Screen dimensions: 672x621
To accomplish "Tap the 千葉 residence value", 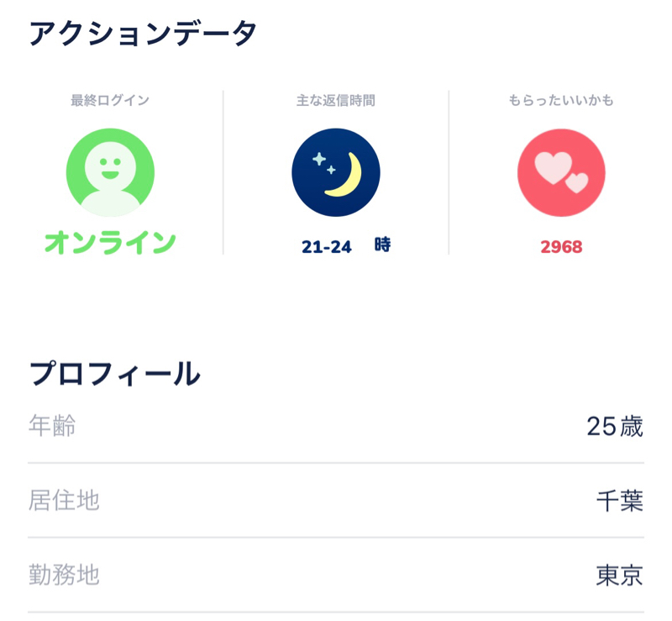I will (x=620, y=501).
